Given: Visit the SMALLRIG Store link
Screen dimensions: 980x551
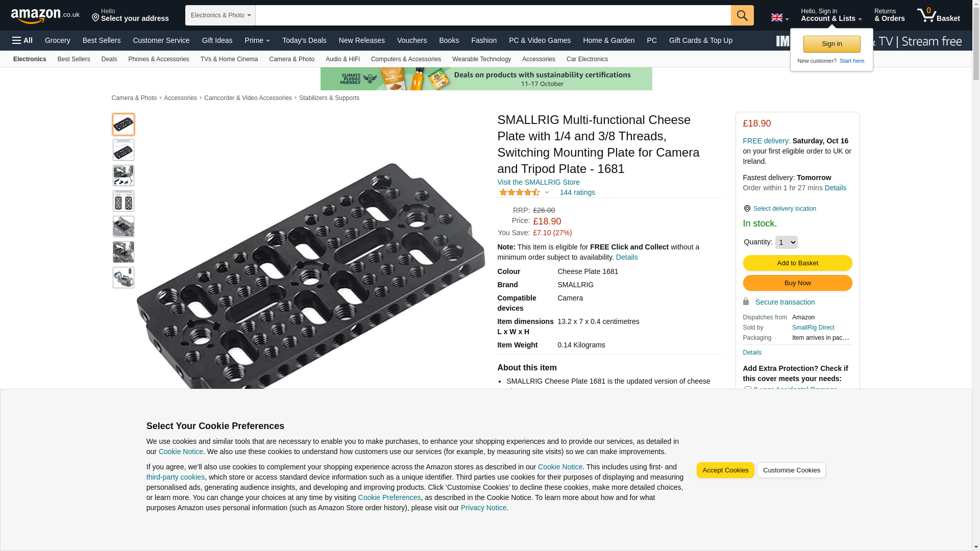Looking at the screenshot, I should [538, 182].
